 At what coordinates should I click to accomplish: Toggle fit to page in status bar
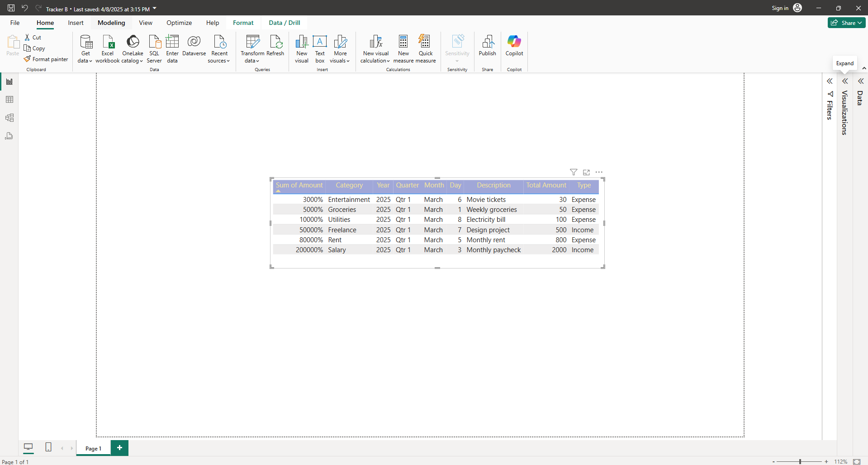[857, 461]
